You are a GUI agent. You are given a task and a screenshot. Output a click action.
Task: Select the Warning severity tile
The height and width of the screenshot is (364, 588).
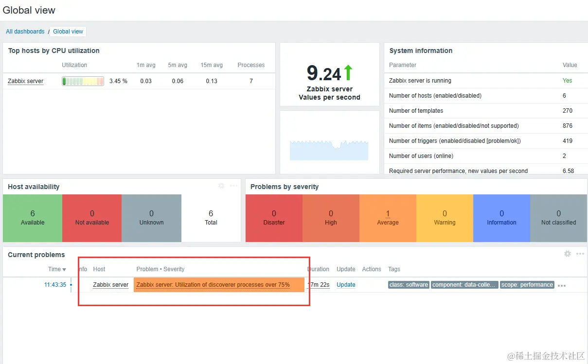tap(445, 218)
